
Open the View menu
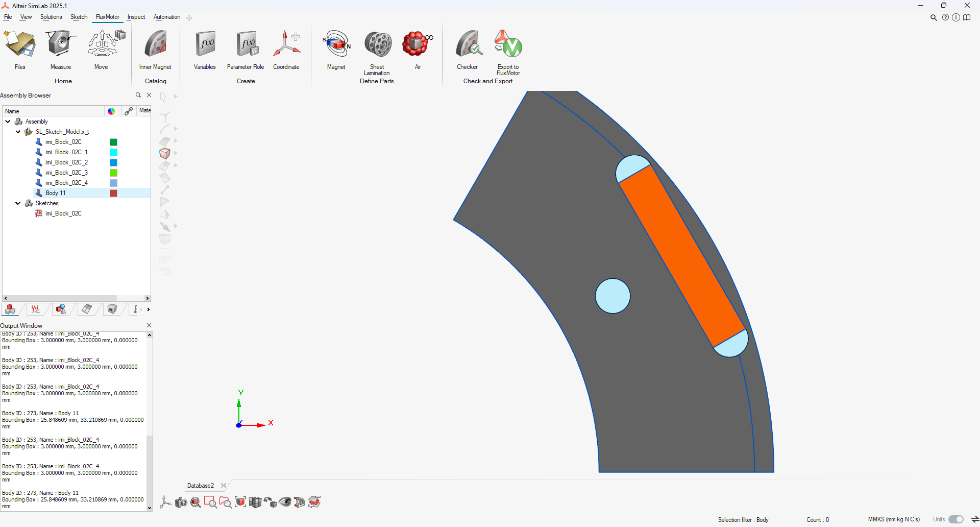26,17
